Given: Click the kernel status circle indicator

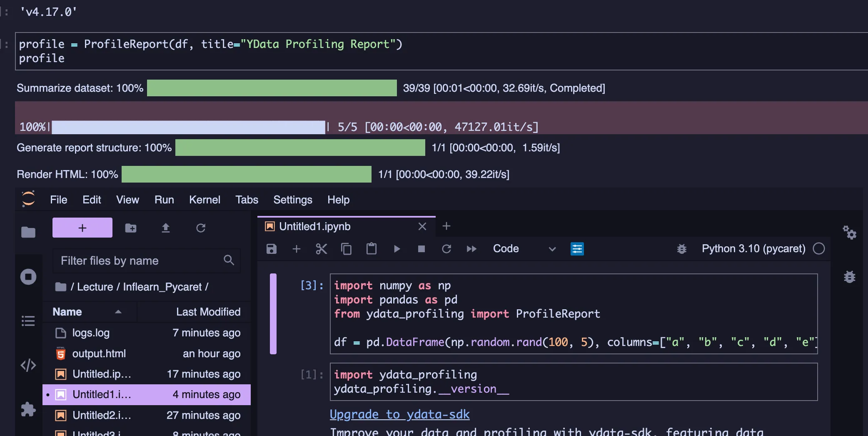Looking at the screenshot, I should point(818,249).
